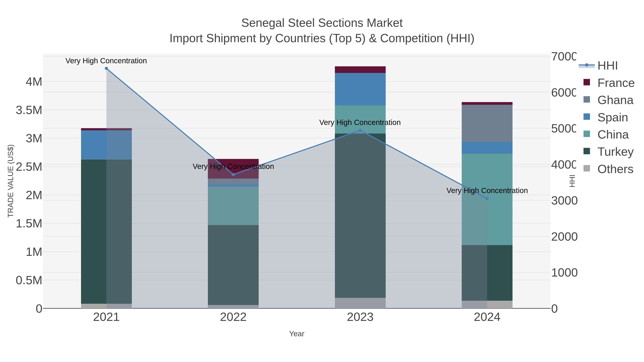Click the France maroon legend swatch

click(587, 82)
